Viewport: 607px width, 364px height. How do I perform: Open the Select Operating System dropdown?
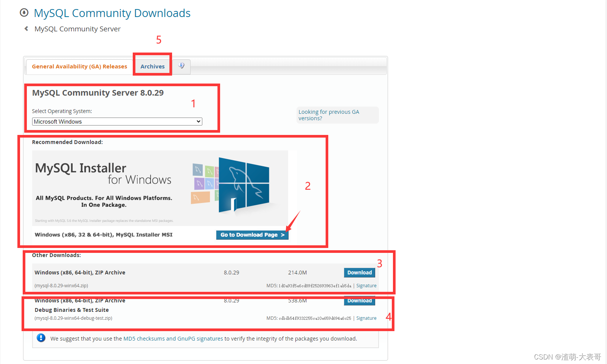[117, 122]
